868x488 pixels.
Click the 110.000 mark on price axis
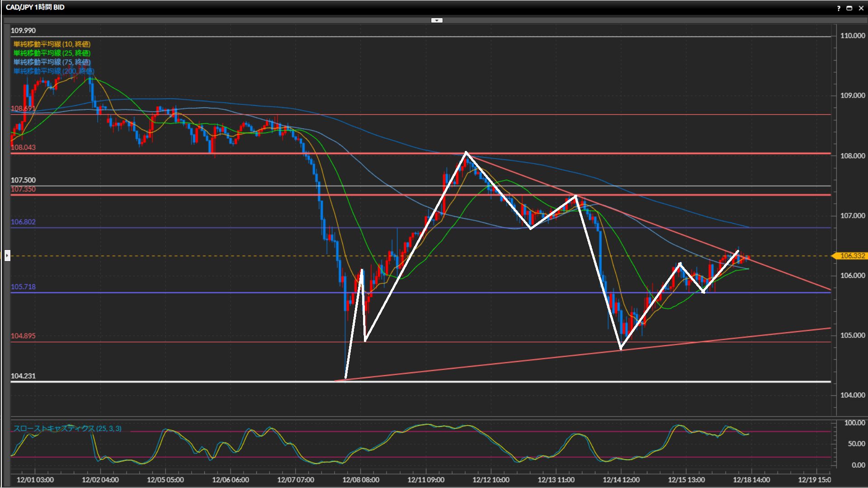click(x=852, y=36)
